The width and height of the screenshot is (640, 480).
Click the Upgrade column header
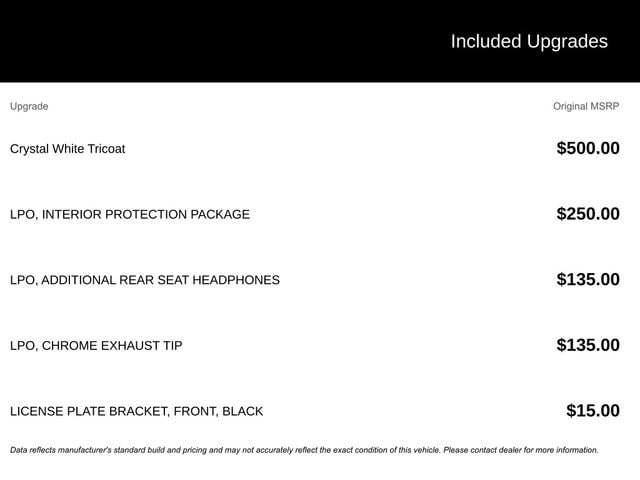29,106
